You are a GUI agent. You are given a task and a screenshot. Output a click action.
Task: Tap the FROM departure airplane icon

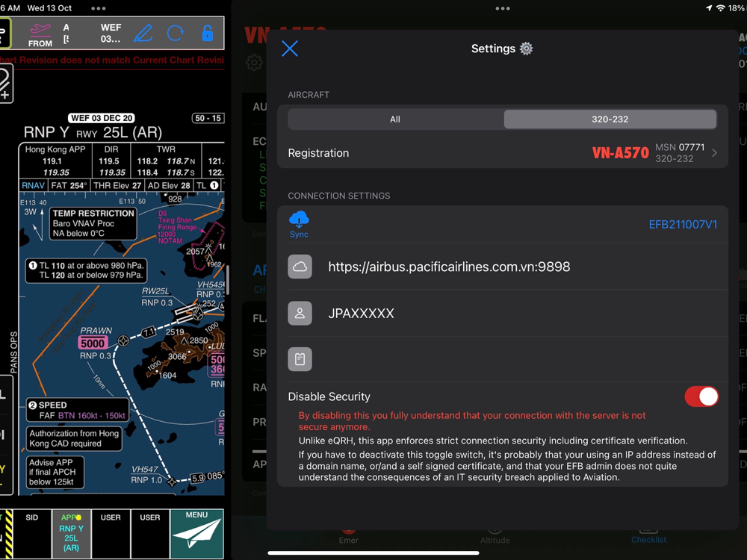[x=40, y=34]
